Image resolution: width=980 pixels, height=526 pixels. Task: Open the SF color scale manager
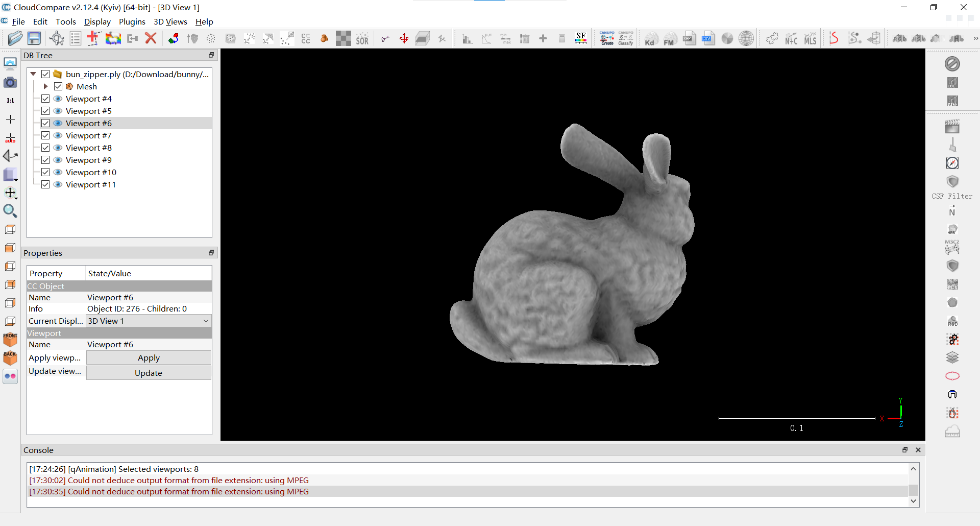coord(581,38)
